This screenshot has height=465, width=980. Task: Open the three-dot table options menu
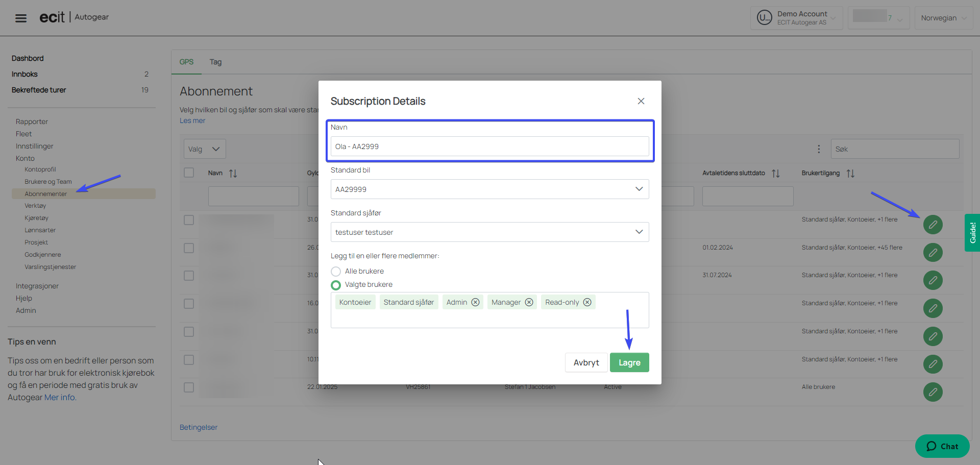click(819, 149)
